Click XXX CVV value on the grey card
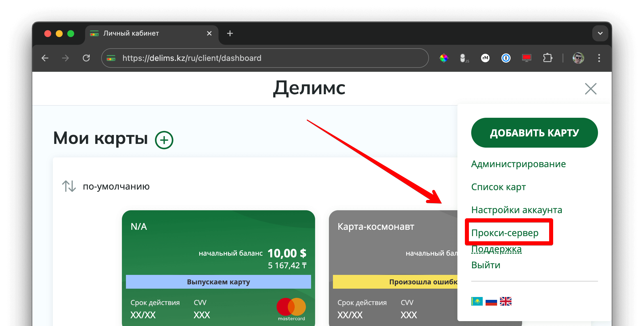 point(409,315)
